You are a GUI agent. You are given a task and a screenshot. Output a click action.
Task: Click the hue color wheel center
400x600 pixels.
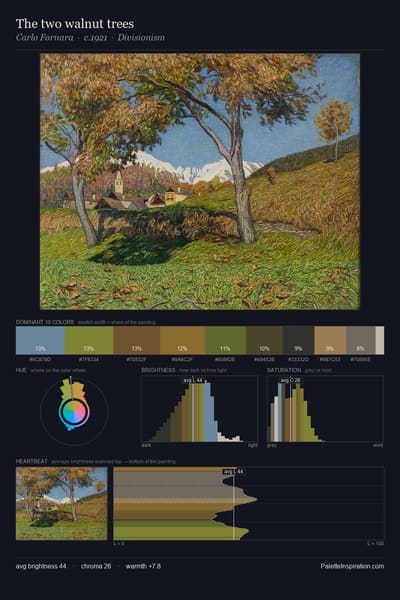point(74,411)
